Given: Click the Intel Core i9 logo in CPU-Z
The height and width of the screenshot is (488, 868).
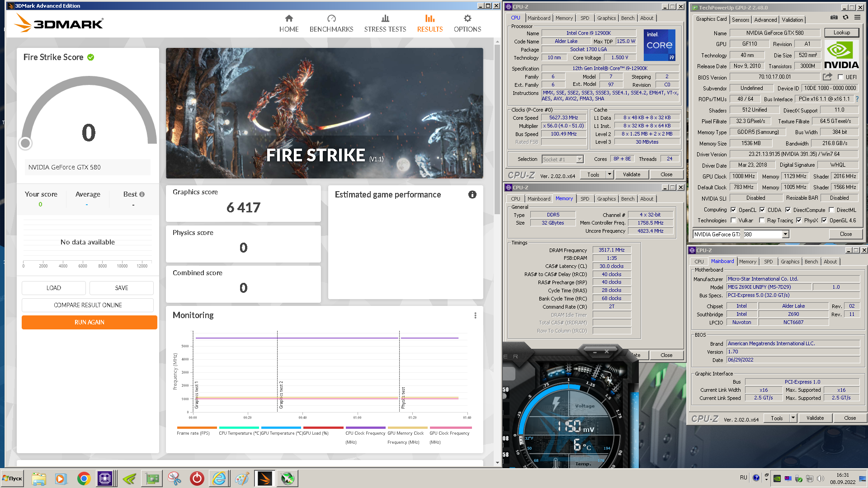Looking at the screenshot, I should pos(660,45).
